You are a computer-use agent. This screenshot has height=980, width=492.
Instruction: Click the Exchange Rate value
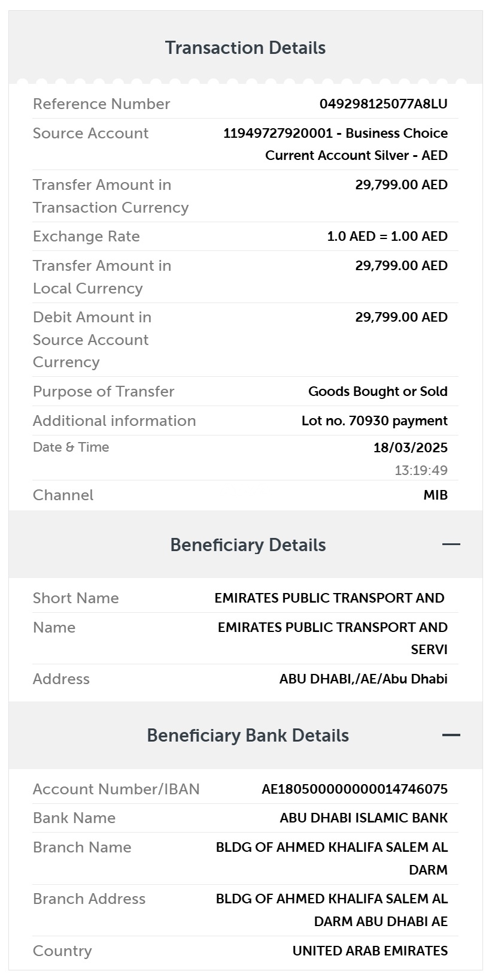(387, 236)
